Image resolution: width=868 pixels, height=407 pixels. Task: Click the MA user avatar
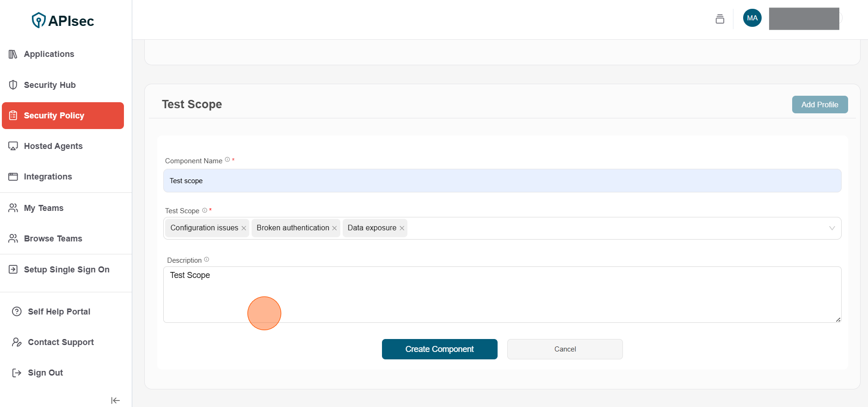point(752,18)
